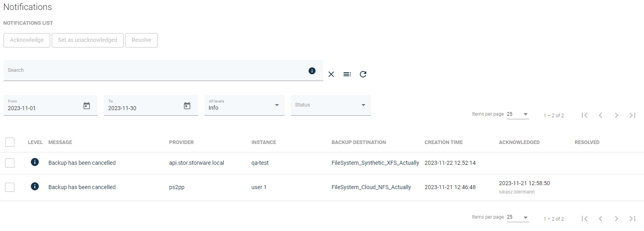Focus the Search input field
The height and width of the screenshot is (231, 644).
pyautogui.click(x=155, y=71)
